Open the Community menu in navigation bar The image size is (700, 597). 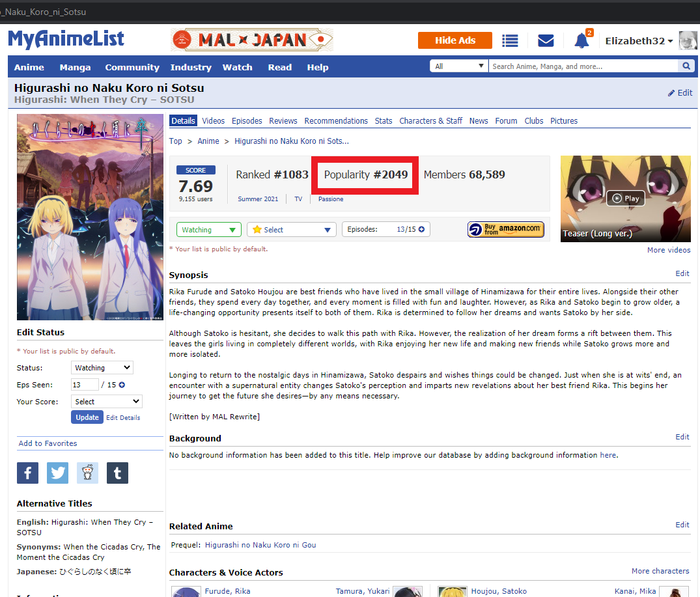tap(132, 67)
